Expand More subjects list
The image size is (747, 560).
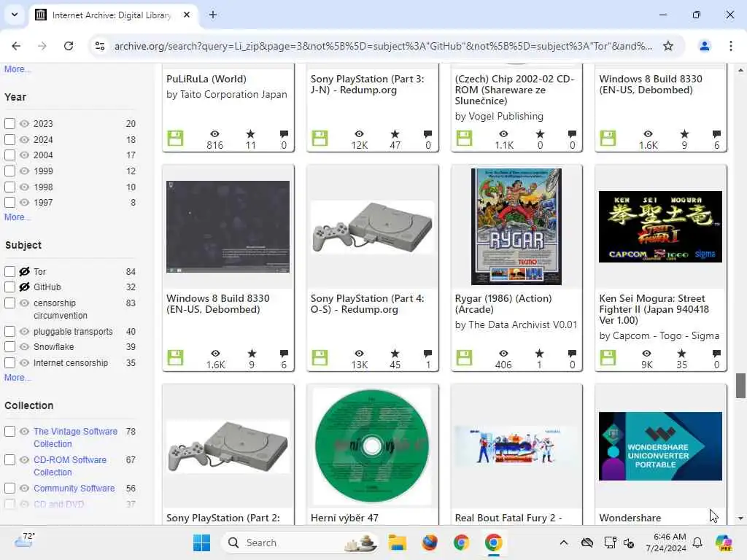click(x=18, y=378)
